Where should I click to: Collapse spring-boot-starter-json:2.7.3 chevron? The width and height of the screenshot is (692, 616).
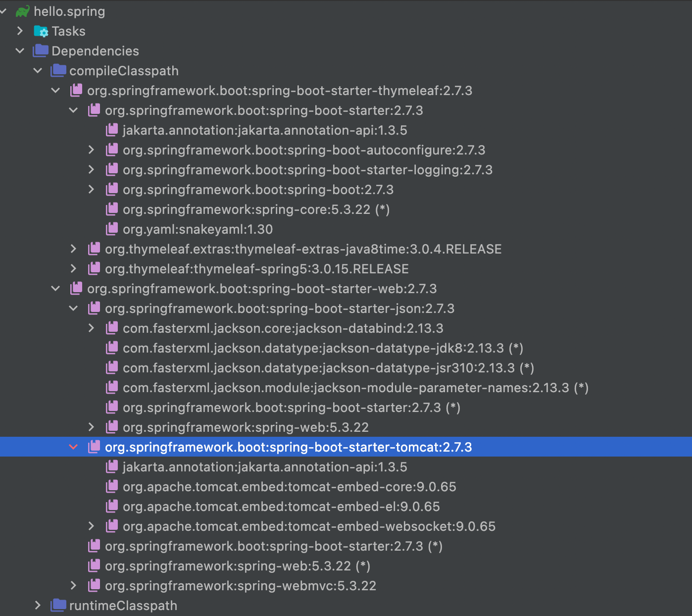(73, 308)
